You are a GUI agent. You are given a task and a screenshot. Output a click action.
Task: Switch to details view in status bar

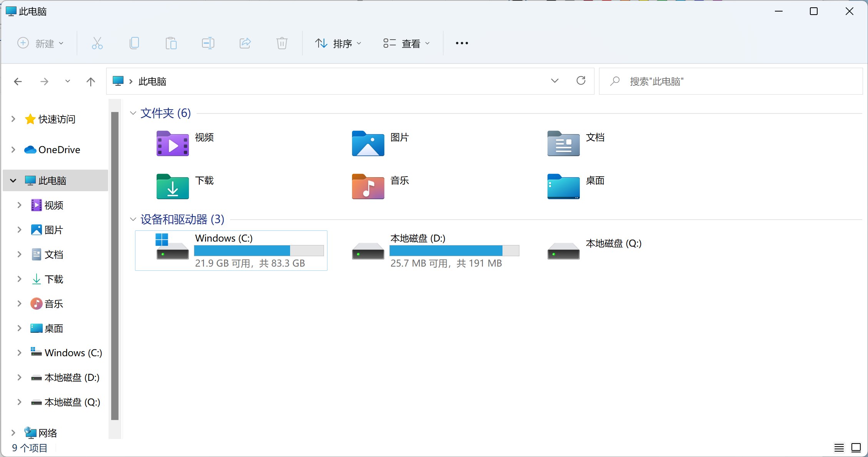coord(839,448)
